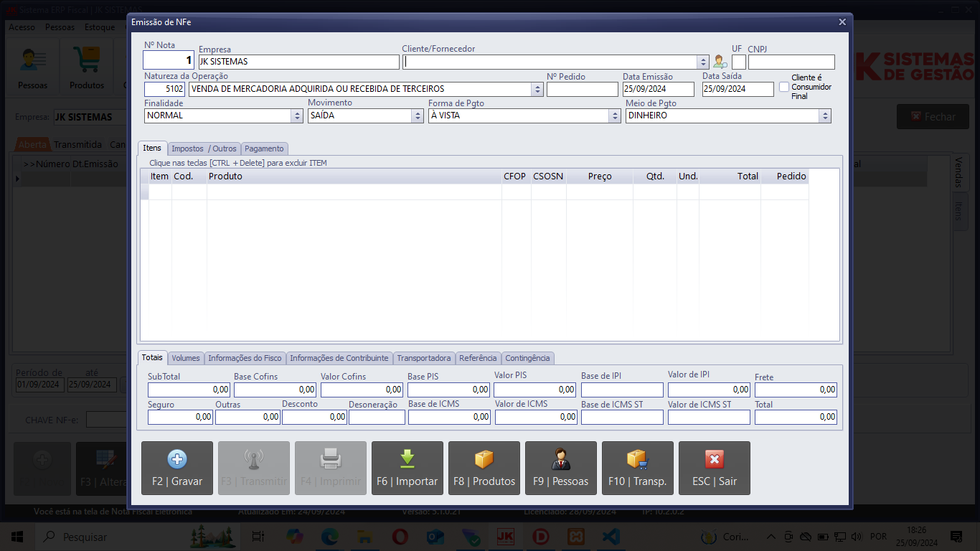The height and width of the screenshot is (551, 980).
Task: Click the CNPJ input field
Action: (791, 62)
